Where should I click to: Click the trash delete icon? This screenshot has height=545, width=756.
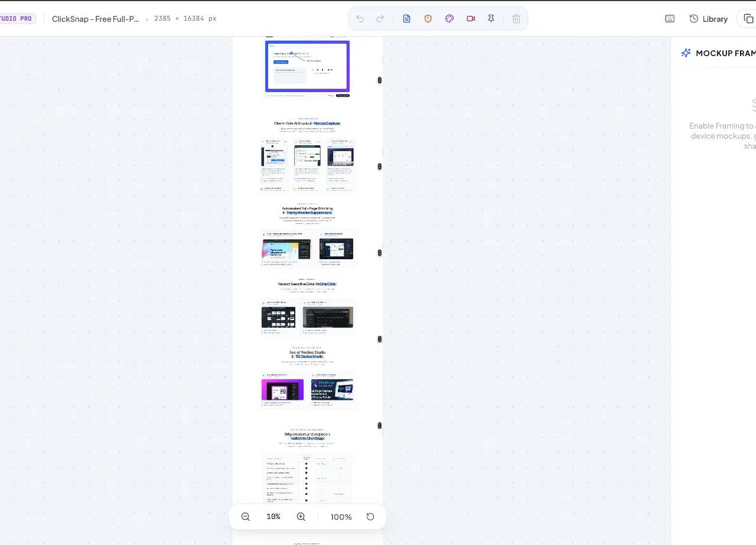pyautogui.click(x=516, y=19)
